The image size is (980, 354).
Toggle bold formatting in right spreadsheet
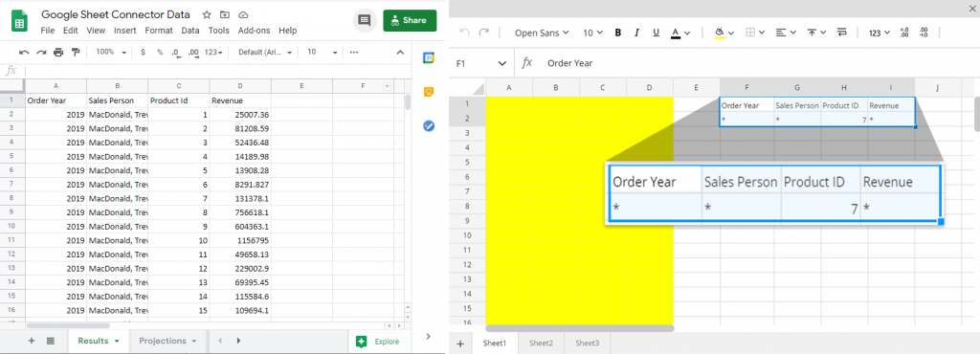[x=618, y=33]
